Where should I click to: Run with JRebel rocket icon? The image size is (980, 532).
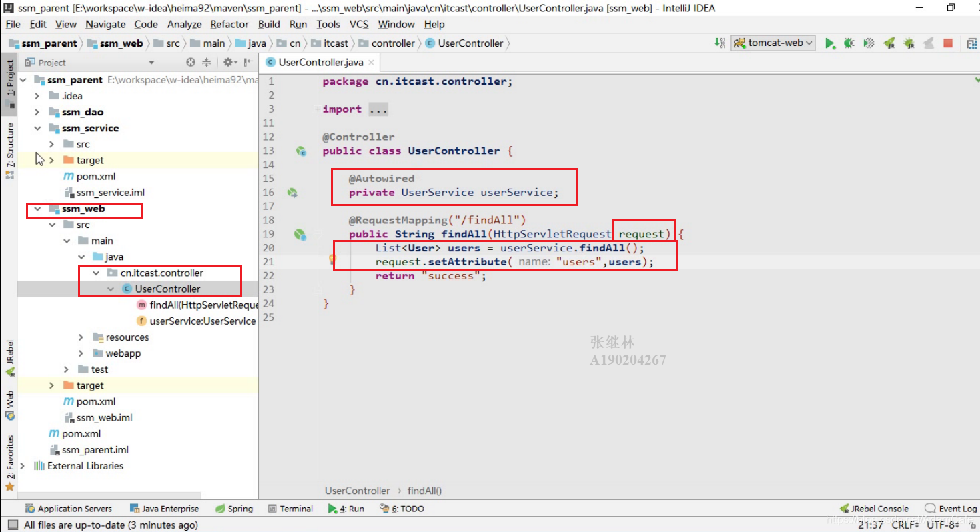[889, 43]
